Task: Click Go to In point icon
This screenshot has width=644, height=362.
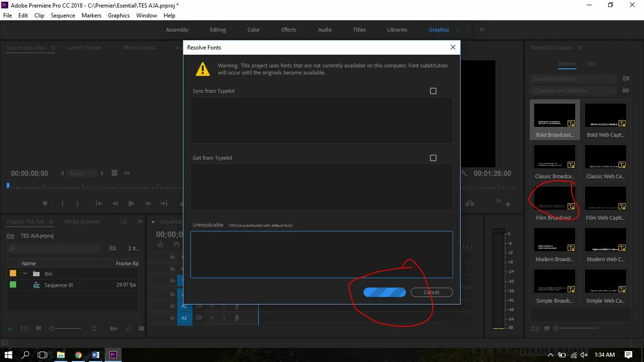Action: click(99, 204)
